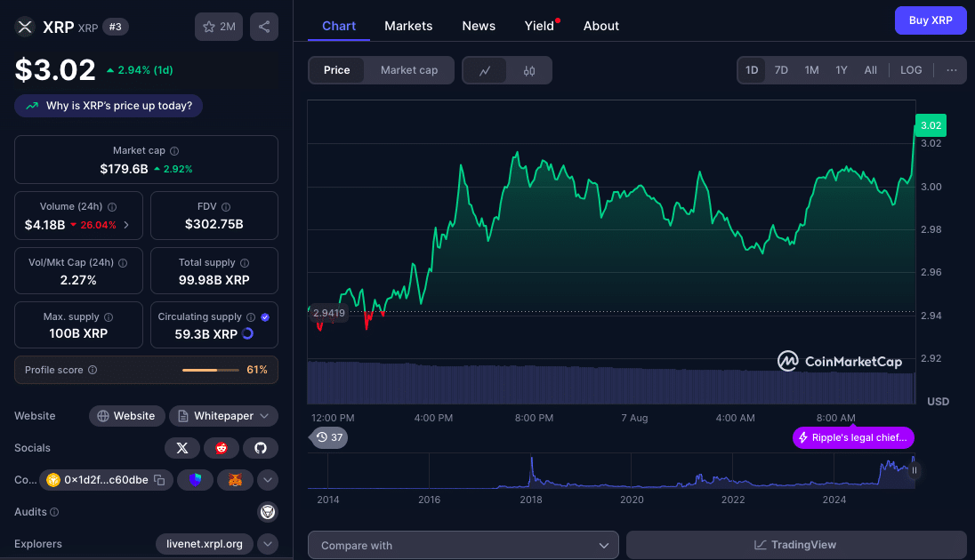Screen dimensions: 975x560
Task: Expand more explorers chevron
Action: tap(268, 544)
